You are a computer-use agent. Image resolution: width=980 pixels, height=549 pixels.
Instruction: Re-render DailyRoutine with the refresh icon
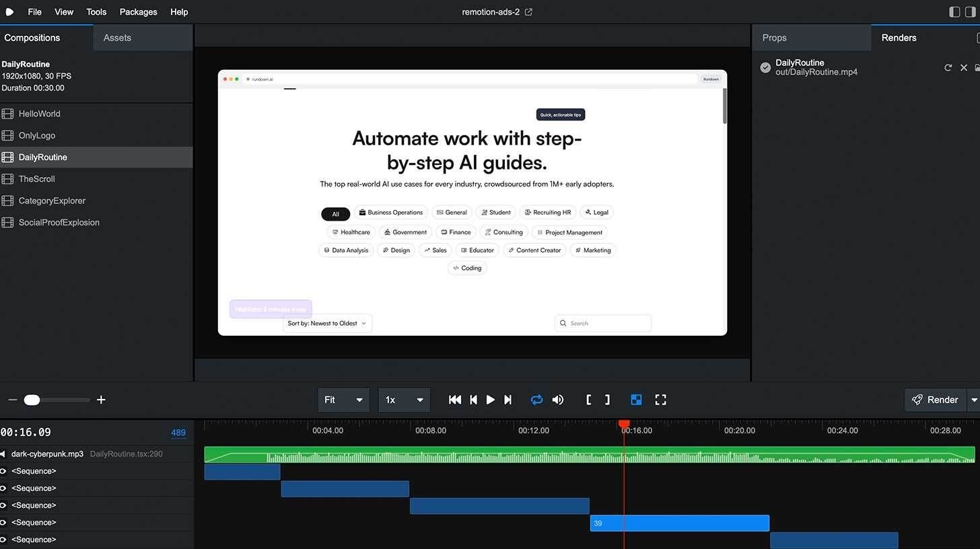coord(948,67)
